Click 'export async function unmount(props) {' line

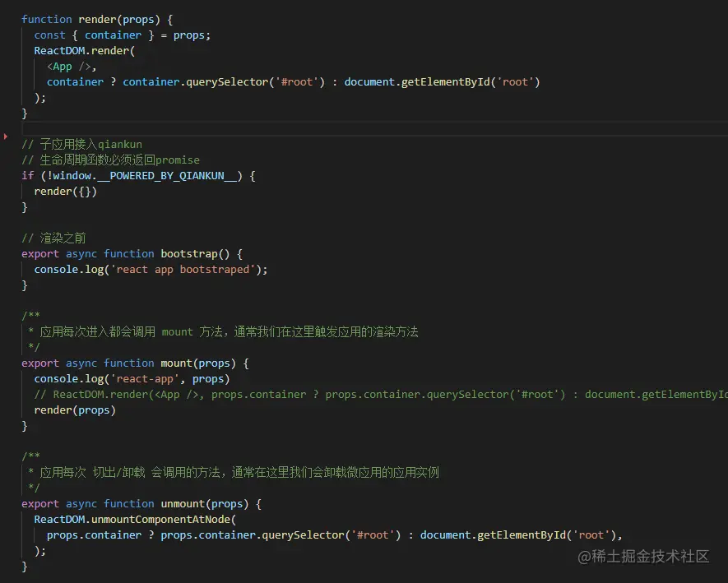click(x=141, y=503)
